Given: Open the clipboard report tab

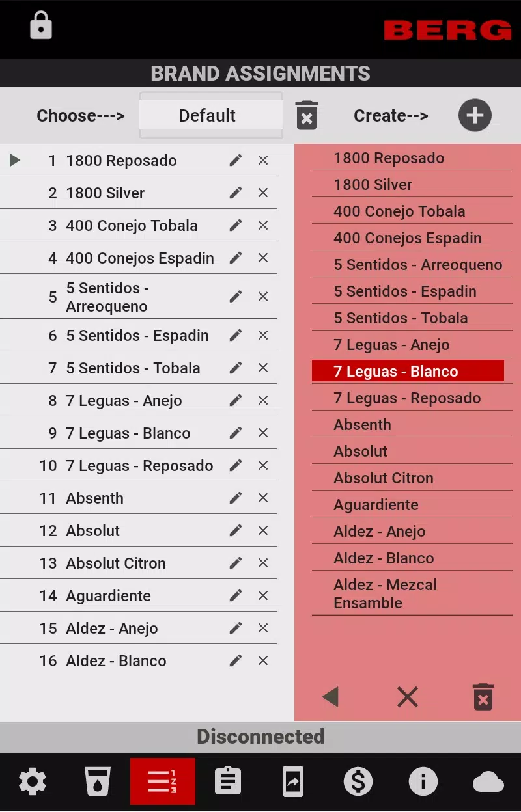Looking at the screenshot, I should (x=228, y=781).
